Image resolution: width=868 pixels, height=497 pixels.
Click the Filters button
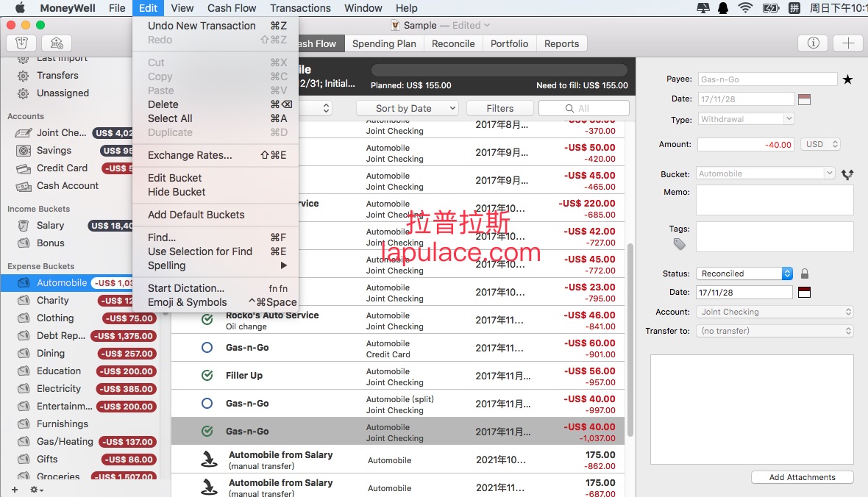(x=500, y=109)
